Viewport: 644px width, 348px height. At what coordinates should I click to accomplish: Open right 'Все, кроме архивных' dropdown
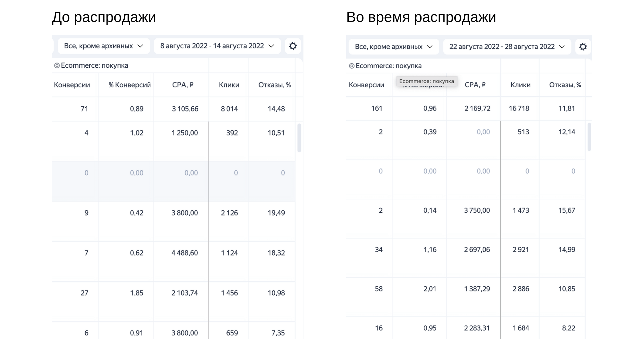pyautogui.click(x=393, y=47)
